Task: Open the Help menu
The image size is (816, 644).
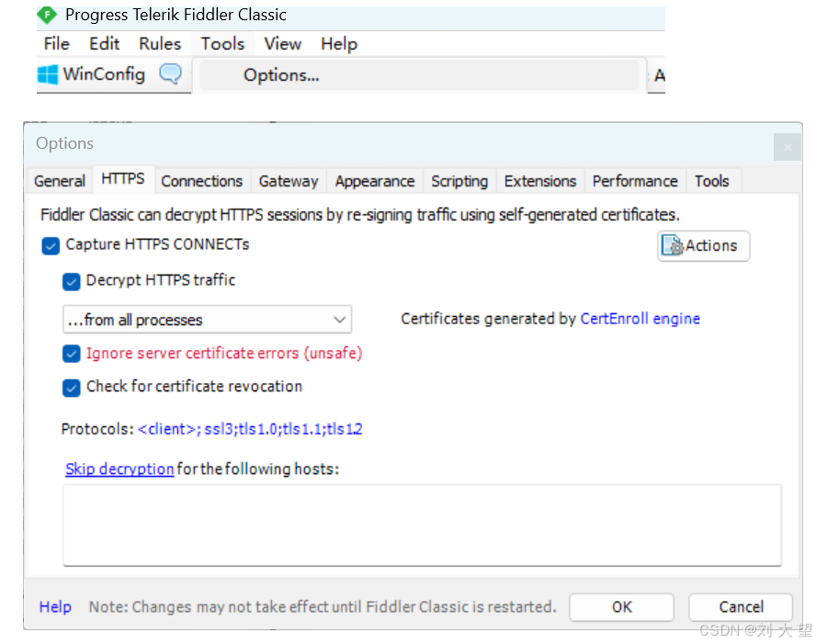Action: pyautogui.click(x=339, y=44)
